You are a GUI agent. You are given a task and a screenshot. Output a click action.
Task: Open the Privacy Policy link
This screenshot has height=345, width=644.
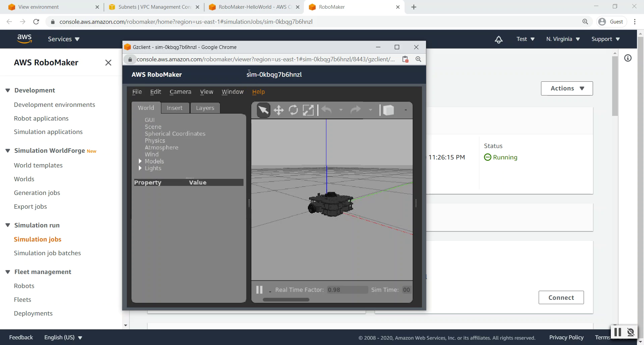566,337
